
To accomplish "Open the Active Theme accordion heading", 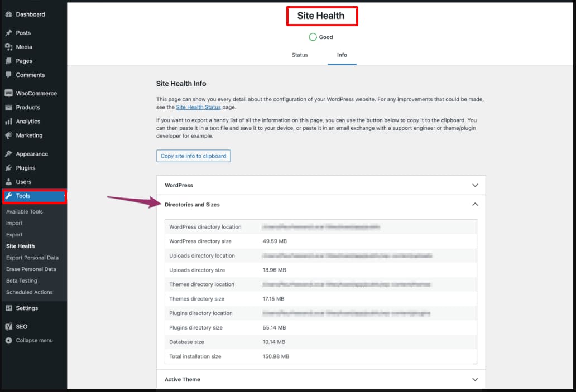I will pos(183,380).
